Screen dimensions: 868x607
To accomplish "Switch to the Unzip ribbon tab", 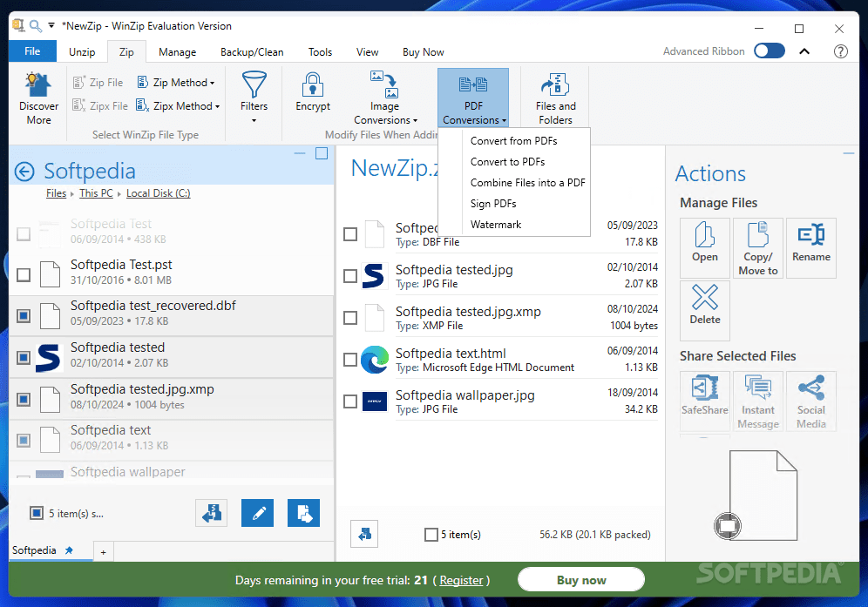I will (82, 52).
